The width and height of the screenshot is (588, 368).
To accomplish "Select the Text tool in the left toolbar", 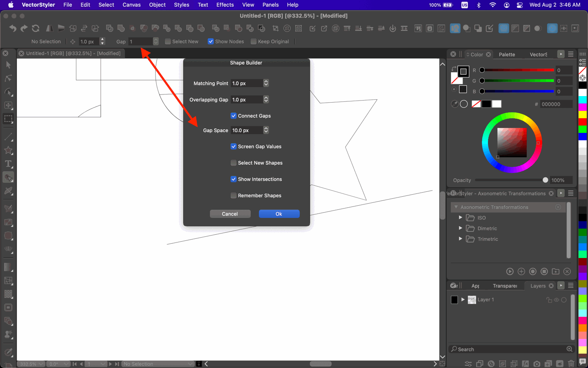I will 8,164.
